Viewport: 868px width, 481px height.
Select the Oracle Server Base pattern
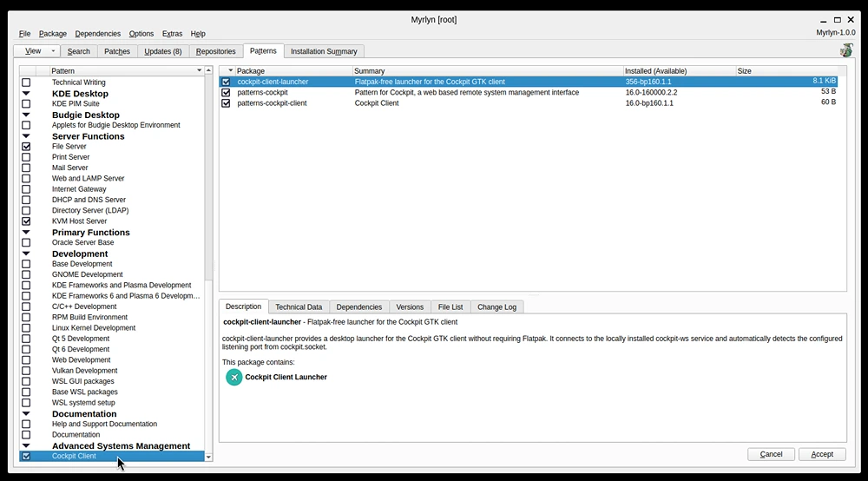[x=83, y=242]
